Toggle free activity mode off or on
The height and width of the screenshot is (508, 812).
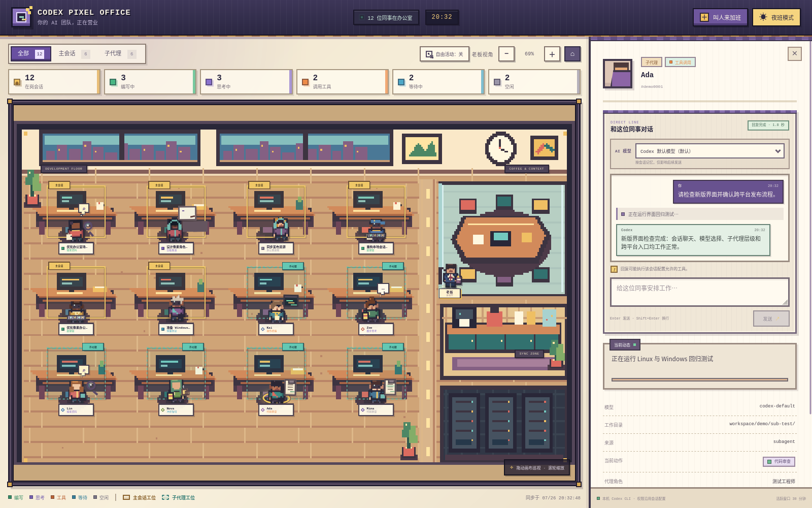tap(445, 54)
